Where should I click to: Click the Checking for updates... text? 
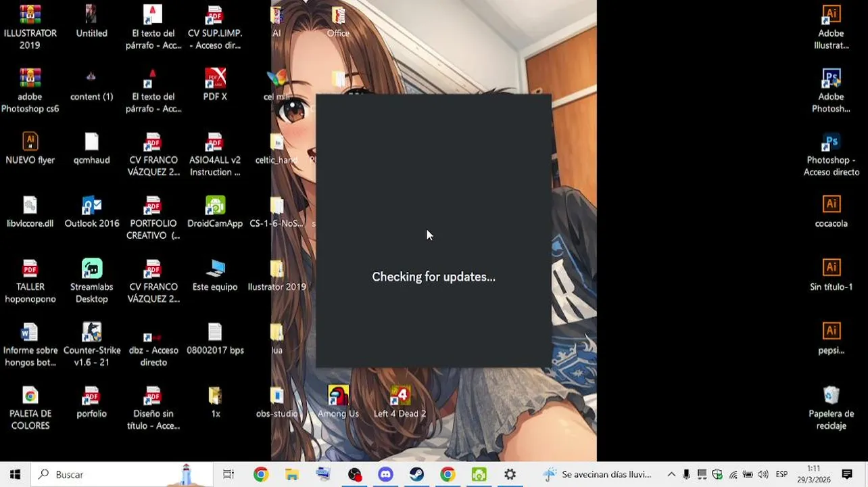coord(433,277)
